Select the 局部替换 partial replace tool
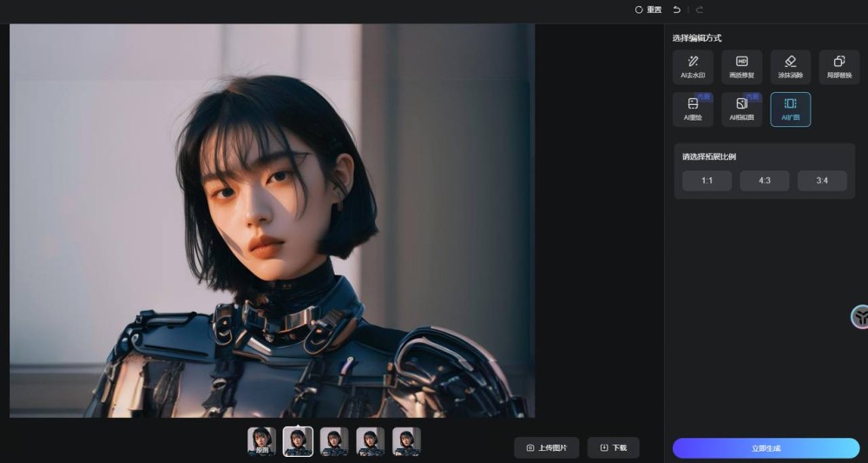This screenshot has height=463, width=868. point(839,67)
